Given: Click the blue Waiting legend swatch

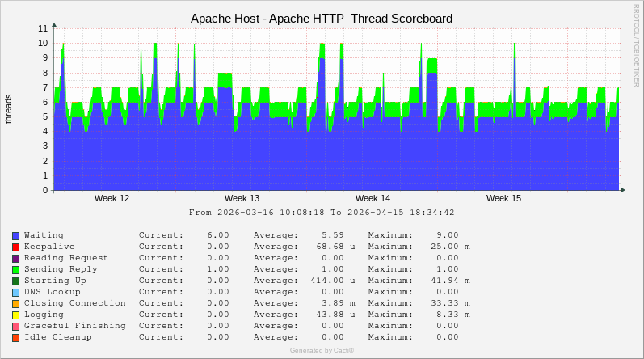Looking at the screenshot, I should click(x=15, y=235).
